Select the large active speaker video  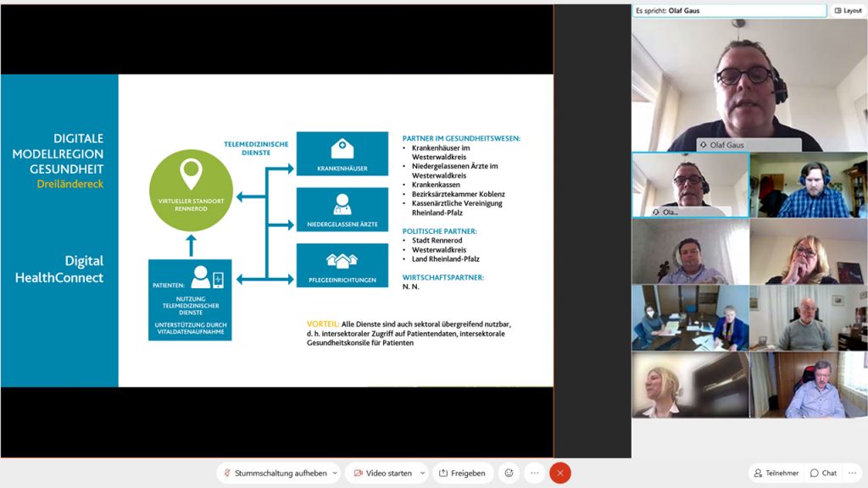[749, 84]
